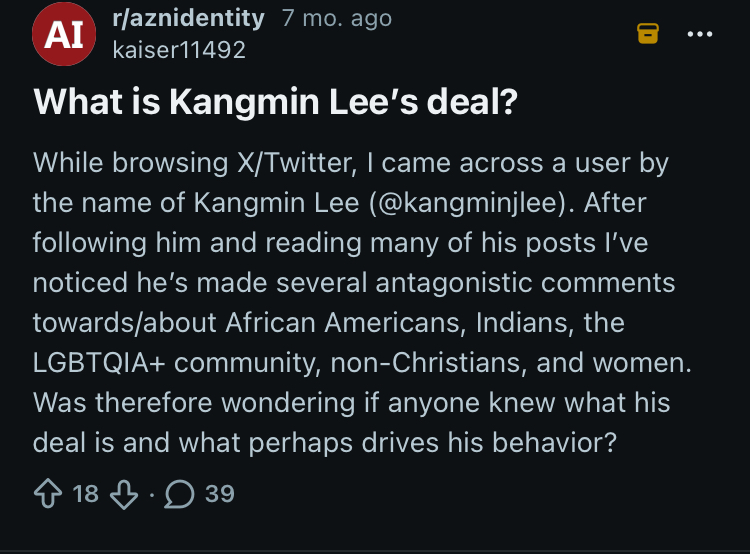Click the divider line below the post
750x554 pixels.
[375, 552]
